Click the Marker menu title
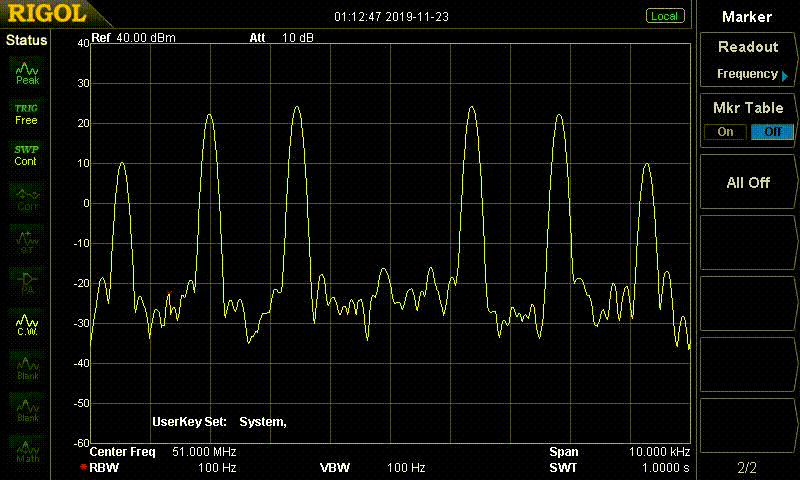The height and width of the screenshot is (480, 800). (747, 16)
